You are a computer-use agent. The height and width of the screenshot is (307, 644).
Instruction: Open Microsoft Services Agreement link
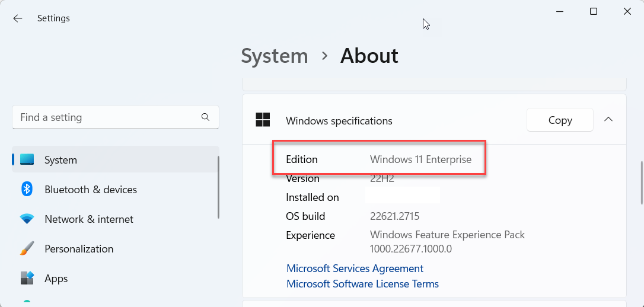(x=355, y=268)
